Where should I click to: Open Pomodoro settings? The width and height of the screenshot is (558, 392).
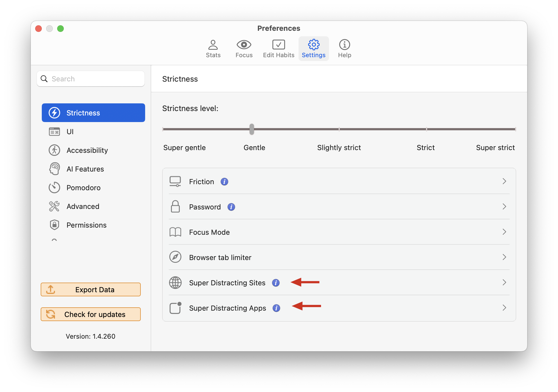coord(93,188)
